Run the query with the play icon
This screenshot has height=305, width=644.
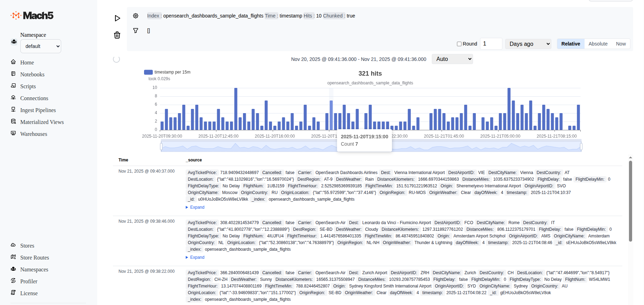click(117, 18)
